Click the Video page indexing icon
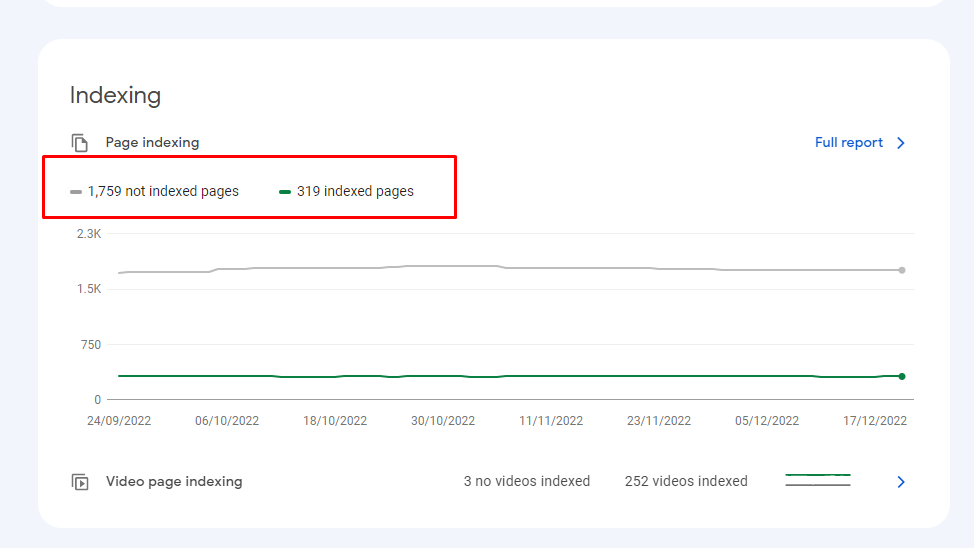This screenshot has height=548, width=974. pyautogui.click(x=80, y=482)
